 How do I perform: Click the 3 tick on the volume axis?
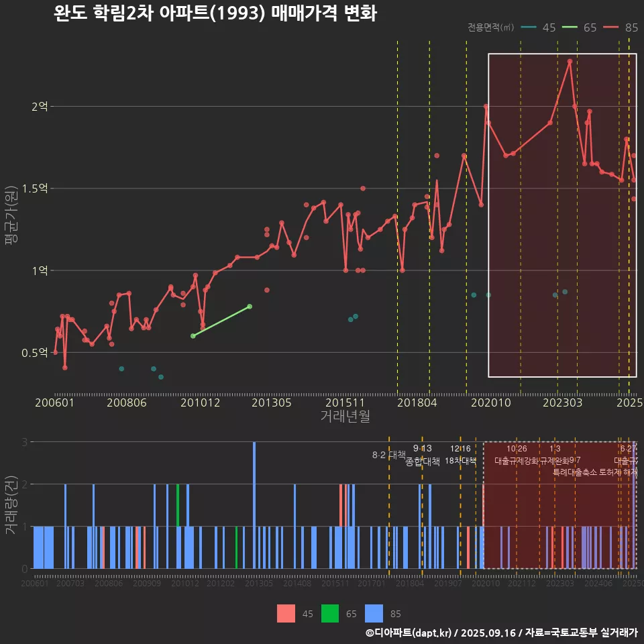[25, 442]
